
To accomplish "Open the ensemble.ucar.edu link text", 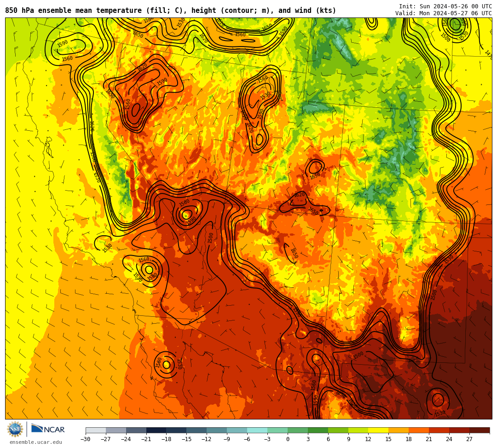I will pos(36,442).
